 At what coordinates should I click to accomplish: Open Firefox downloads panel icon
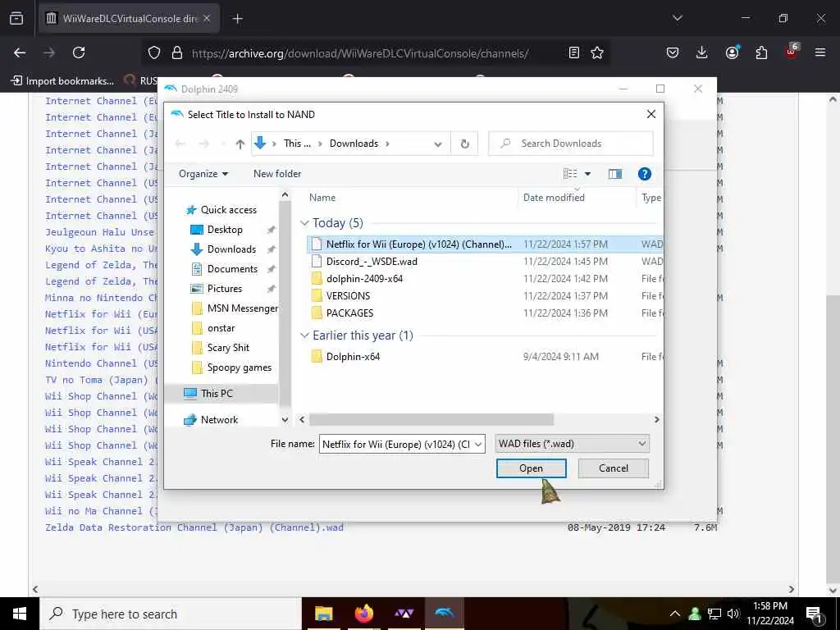[702, 52]
